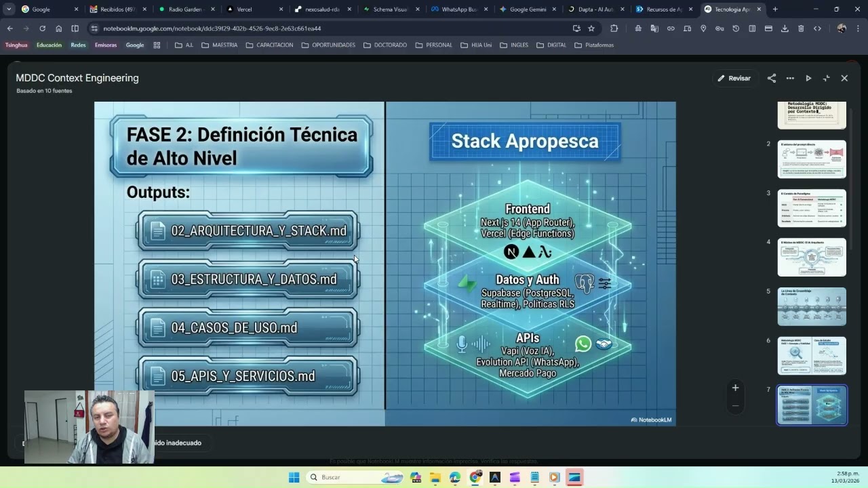Reload the NotebookLM page

(x=42, y=28)
